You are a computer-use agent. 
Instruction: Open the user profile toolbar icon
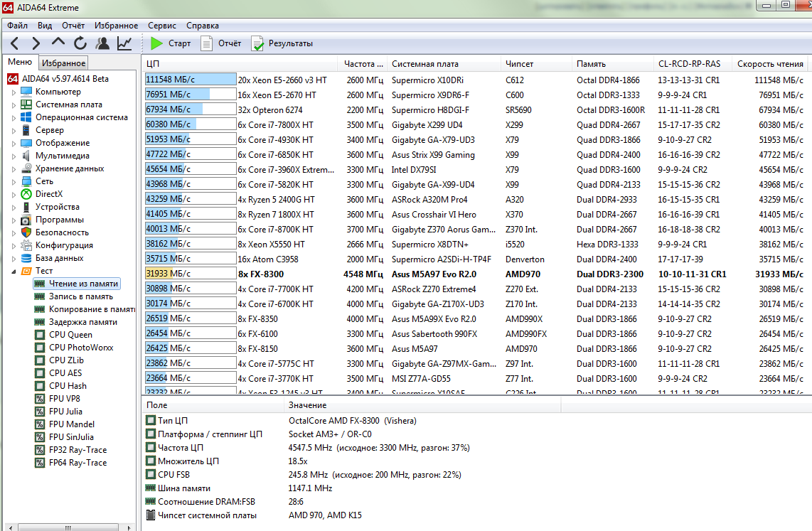tap(102, 43)
